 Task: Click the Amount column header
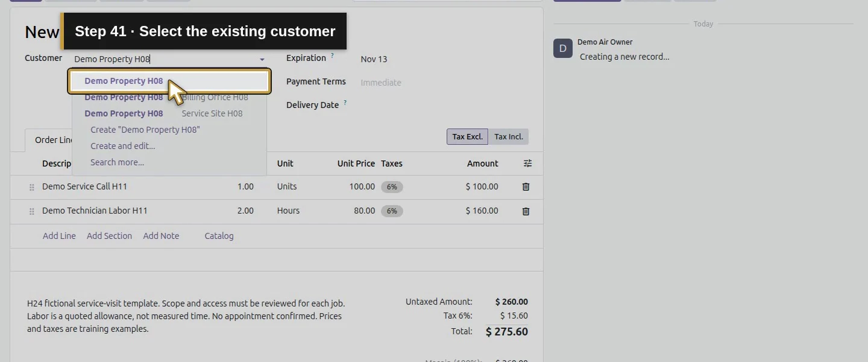coord(483,164)
